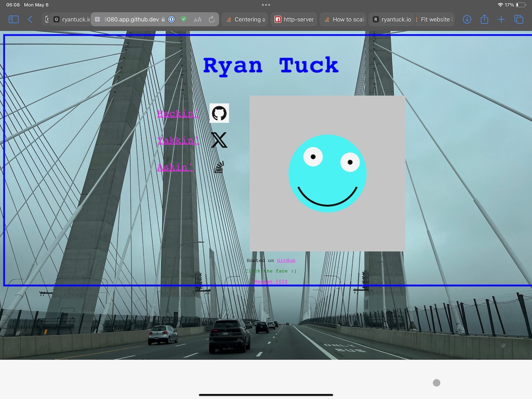Add a new tab with plus icon

coord(501,20)
